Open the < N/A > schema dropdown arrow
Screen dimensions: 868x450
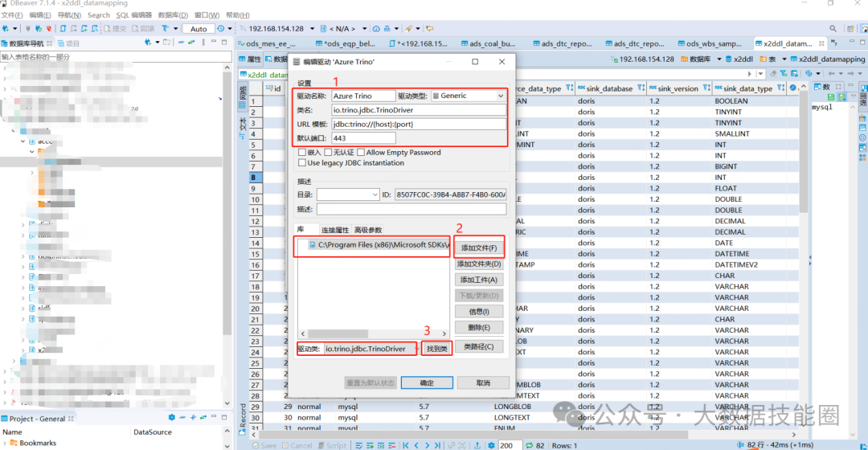coord(364,29)
